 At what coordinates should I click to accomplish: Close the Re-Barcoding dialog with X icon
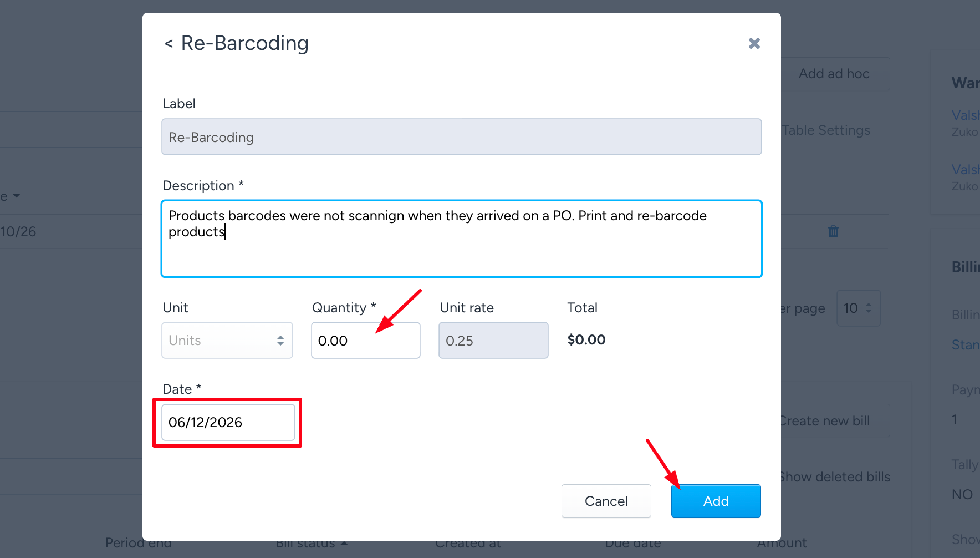[x=754, y=43]
